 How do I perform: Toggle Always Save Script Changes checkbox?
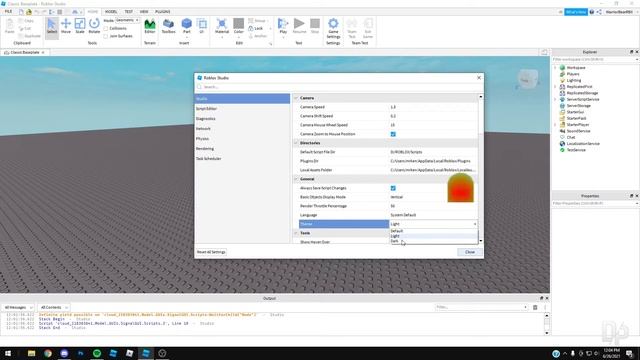click(x=393, y=188)
